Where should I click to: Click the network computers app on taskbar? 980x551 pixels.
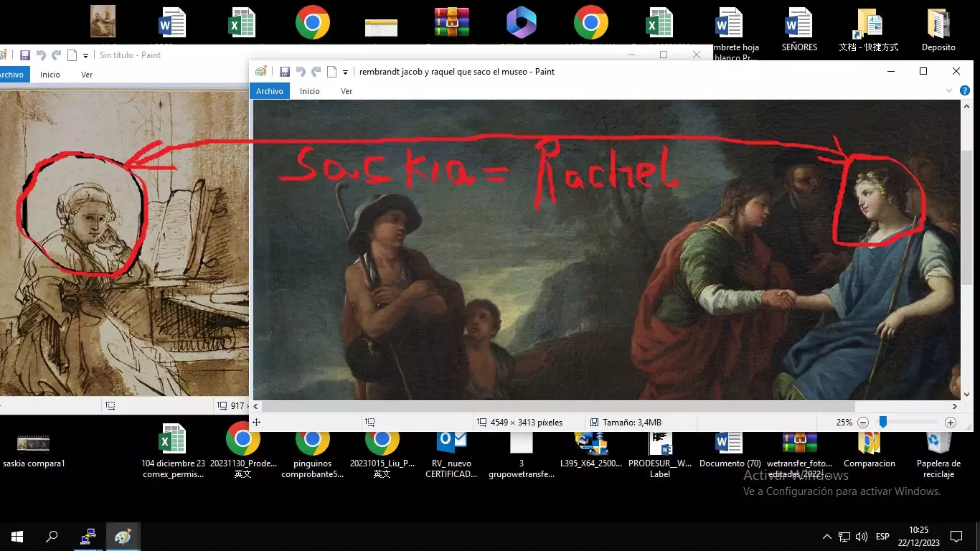[x=88, y=537]
